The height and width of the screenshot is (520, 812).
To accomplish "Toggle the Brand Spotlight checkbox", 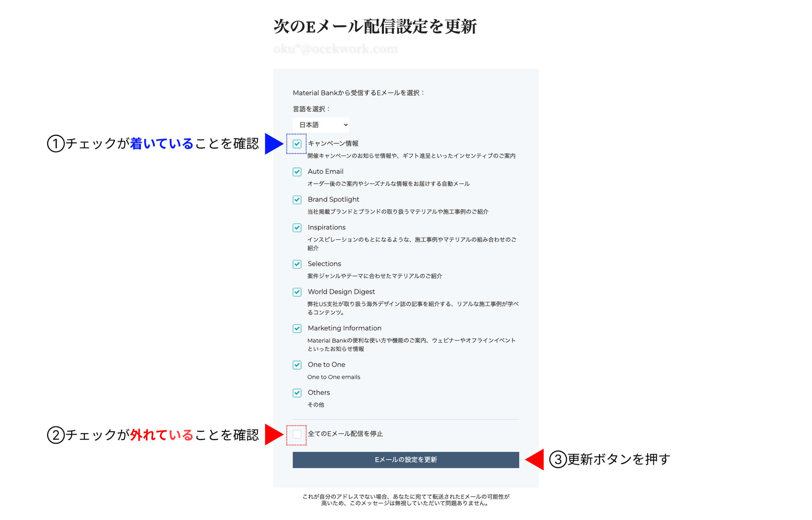I will [297, 200].
